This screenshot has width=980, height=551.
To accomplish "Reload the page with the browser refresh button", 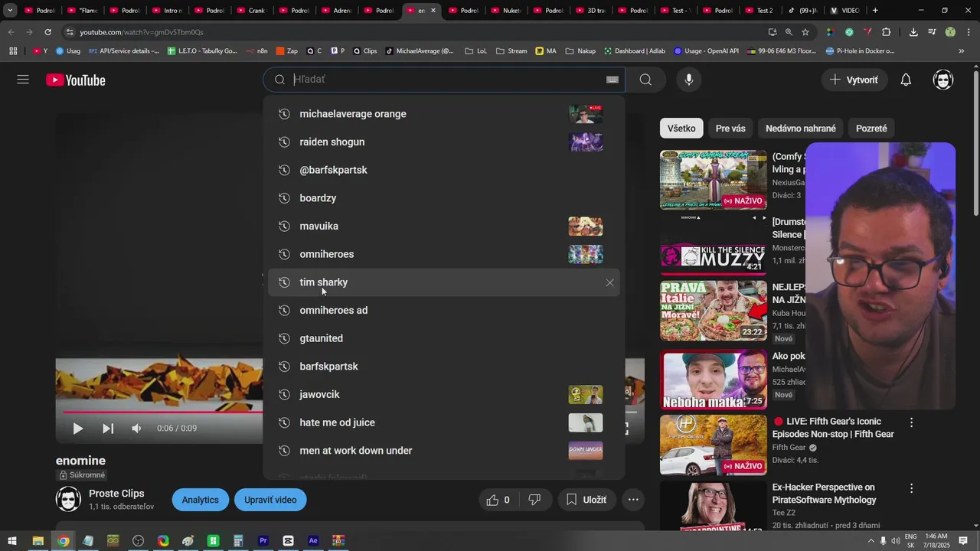I will (x=47, y=32).
